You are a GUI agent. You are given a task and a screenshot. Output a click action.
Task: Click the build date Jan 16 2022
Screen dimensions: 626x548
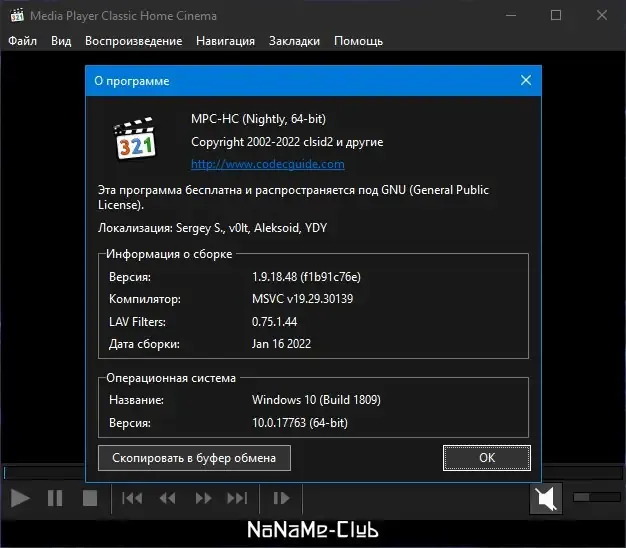pyautogui.click(x=281, y=344)
